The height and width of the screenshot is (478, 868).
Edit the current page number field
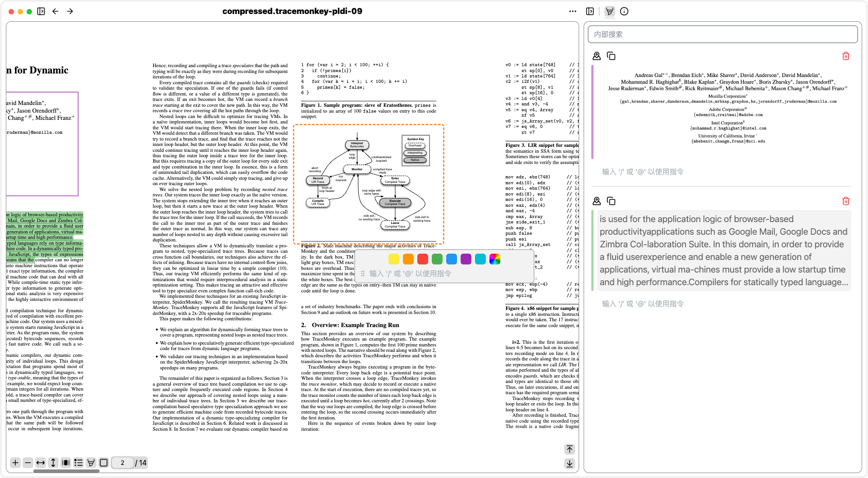tap(123, 463)
